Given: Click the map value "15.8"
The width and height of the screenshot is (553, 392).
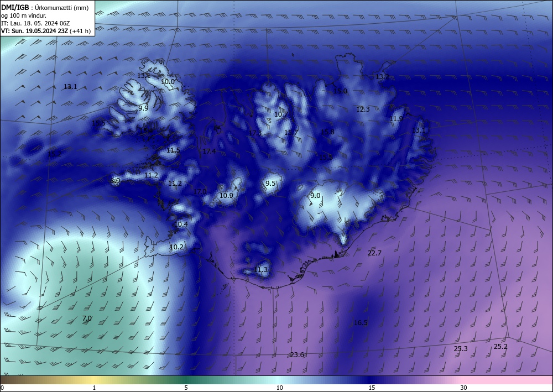Looking at the screenshot, I should (x=327, y=132).
